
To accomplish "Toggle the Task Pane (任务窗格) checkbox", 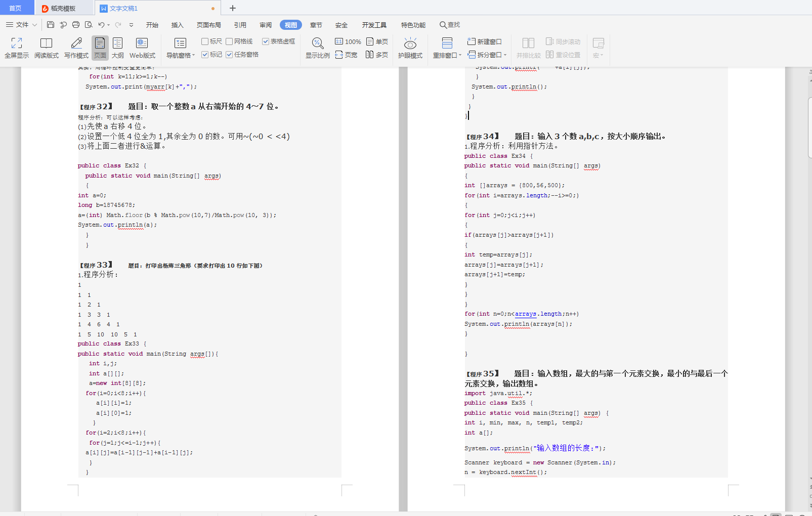I will (x=229, y=55).
